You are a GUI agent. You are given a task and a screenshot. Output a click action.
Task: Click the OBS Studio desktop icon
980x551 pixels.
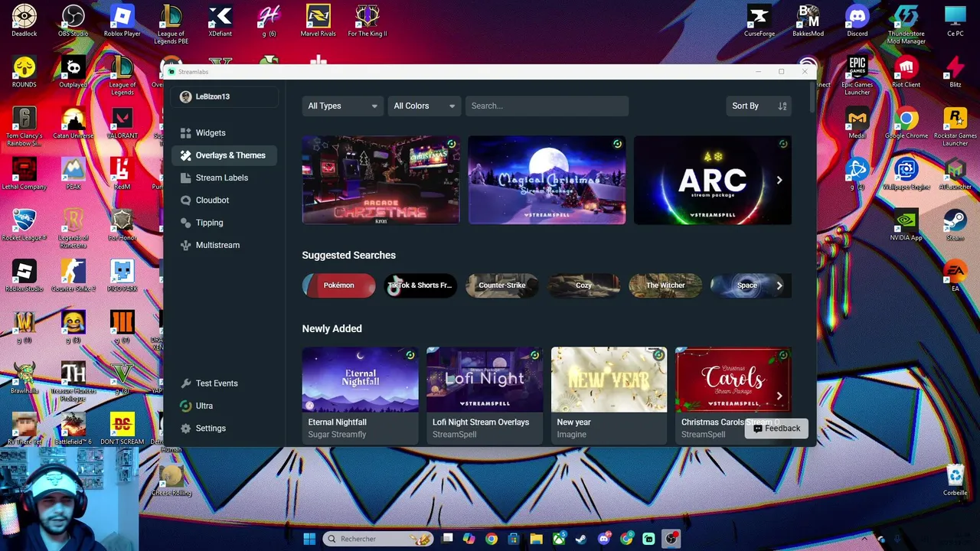73,21
